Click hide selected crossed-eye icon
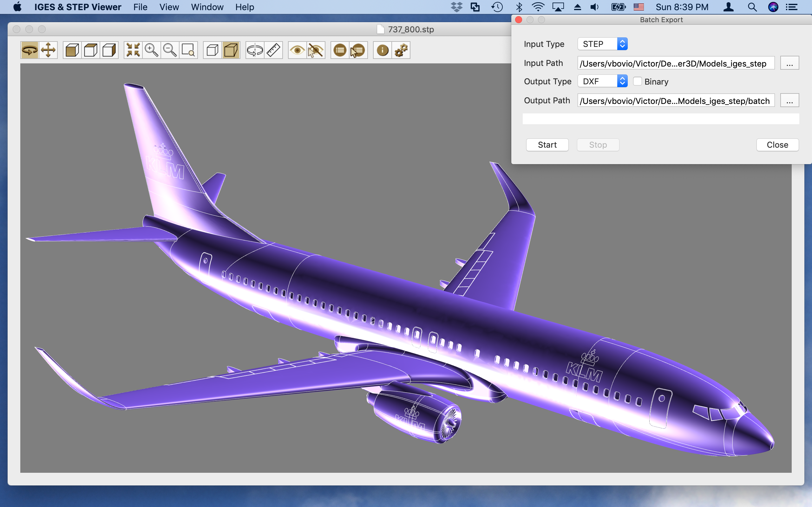The width and height of the screenshot is (812, 507). (315, 50)
